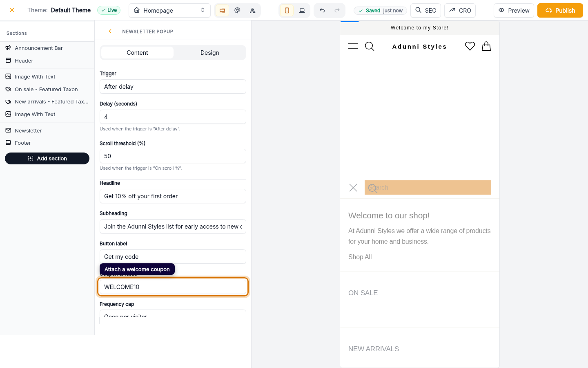Click the Add section button
588x368 pixels.
coord(47,158)
